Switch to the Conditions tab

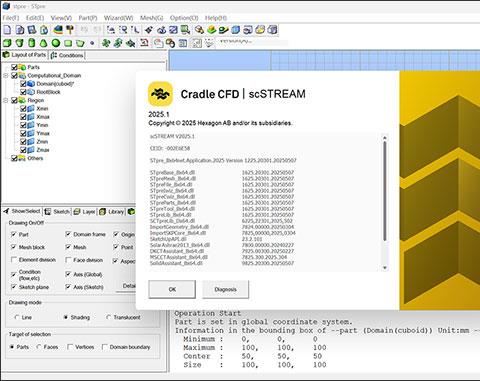click(67, 55)
